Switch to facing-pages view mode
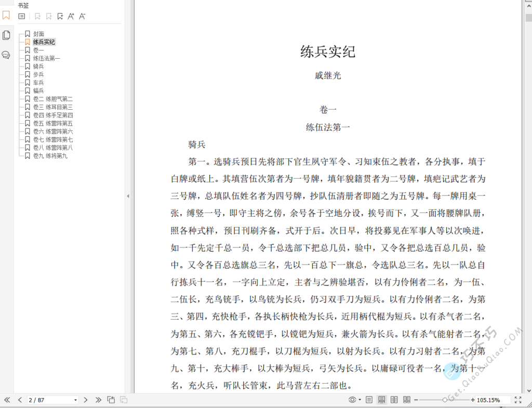Screen dimensions: 532x408 pyautogui.click(x=393, y=400)
